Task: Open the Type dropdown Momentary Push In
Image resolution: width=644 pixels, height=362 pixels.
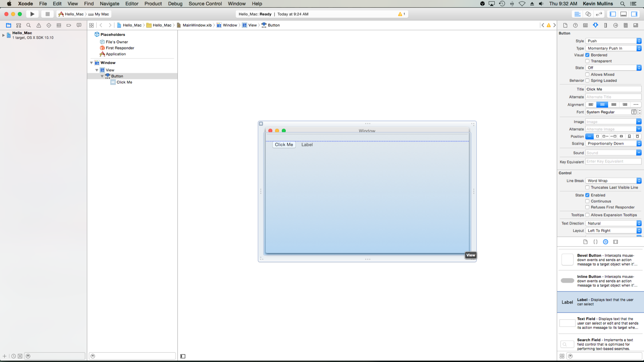Action: click(613, 48)
